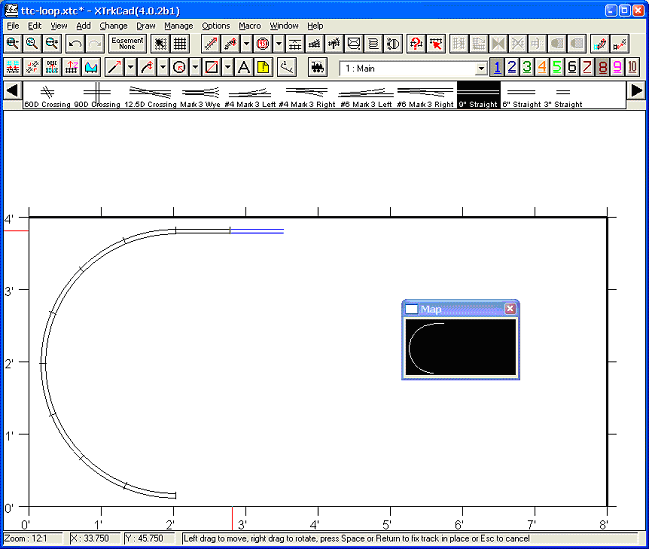This screenshot has width=649, height=549.
Task: Select the circle track tool (red 15 sign)
Action: click(263, 44)
